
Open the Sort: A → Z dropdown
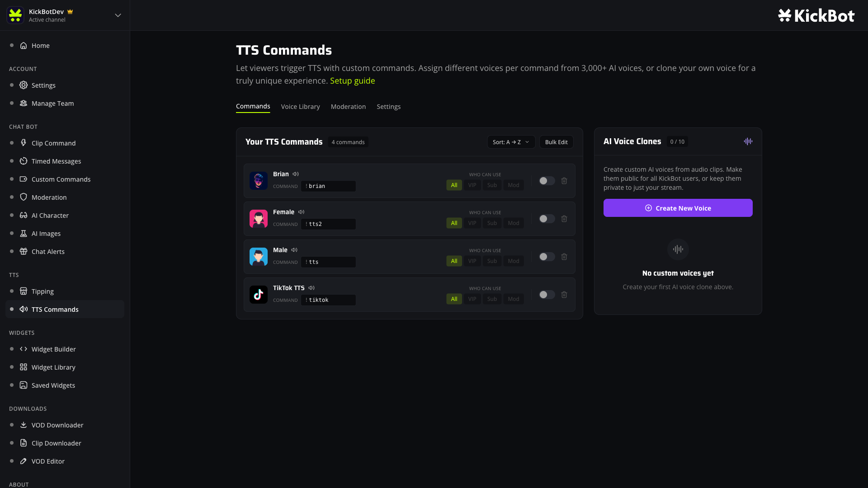pyautogui.click(x=511, y=142)
